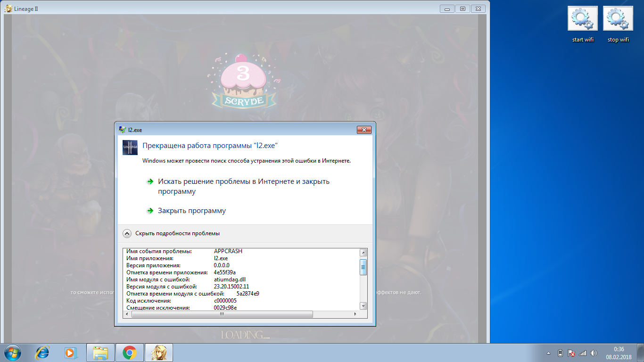644x362 pixels.
Task: Collapse details via "Скрыть подробности проблемы" chevron
Action: 127,233
